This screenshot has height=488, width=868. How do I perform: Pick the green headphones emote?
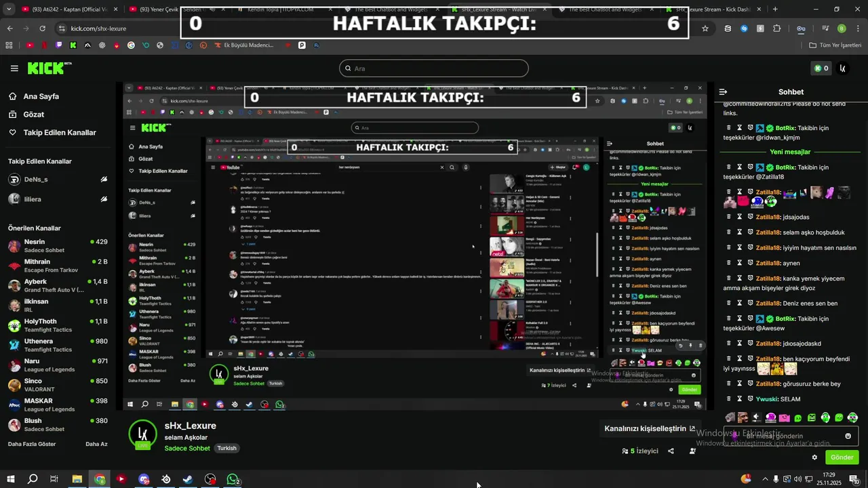(825, 418)
